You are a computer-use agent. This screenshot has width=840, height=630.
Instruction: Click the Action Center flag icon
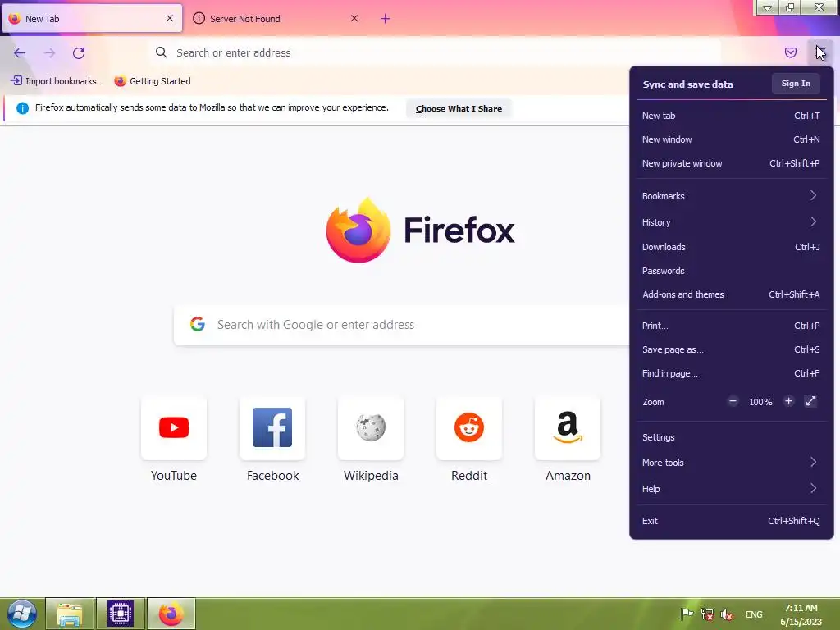point(687,614)
